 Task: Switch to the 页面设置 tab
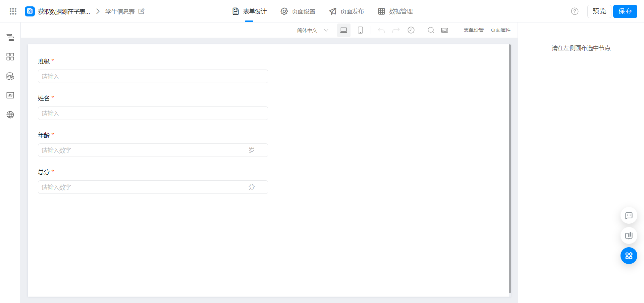coord(298,11)
